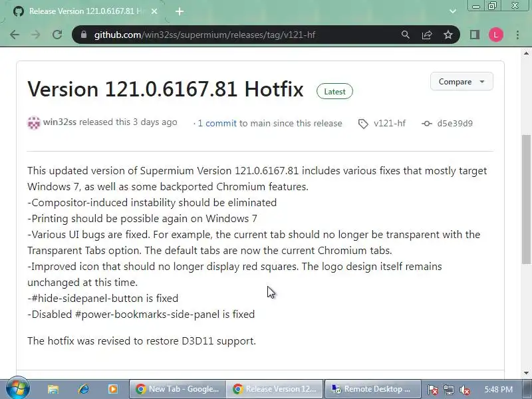Open the Windows Start menu

[x=18, y=388]
